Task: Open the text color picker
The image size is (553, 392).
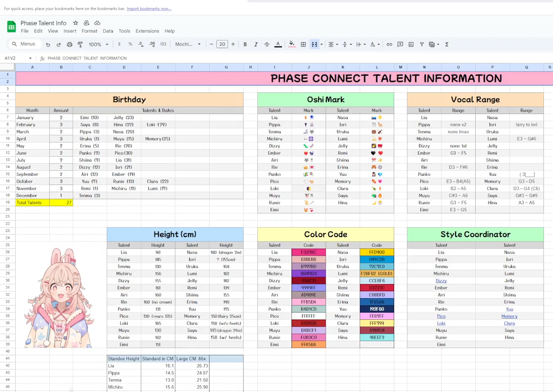Action: tap(278, 44)
